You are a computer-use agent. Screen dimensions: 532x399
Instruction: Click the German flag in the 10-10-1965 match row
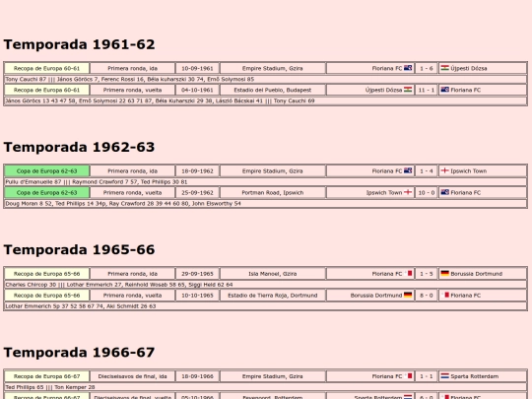[x=408, y=295]
